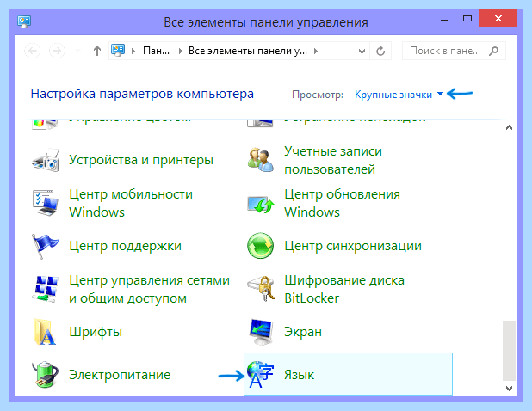Image resolution: width=532 pixels, height=411 pixels.
Task: Click the User Accounts people icon
Action: point(260,160)
